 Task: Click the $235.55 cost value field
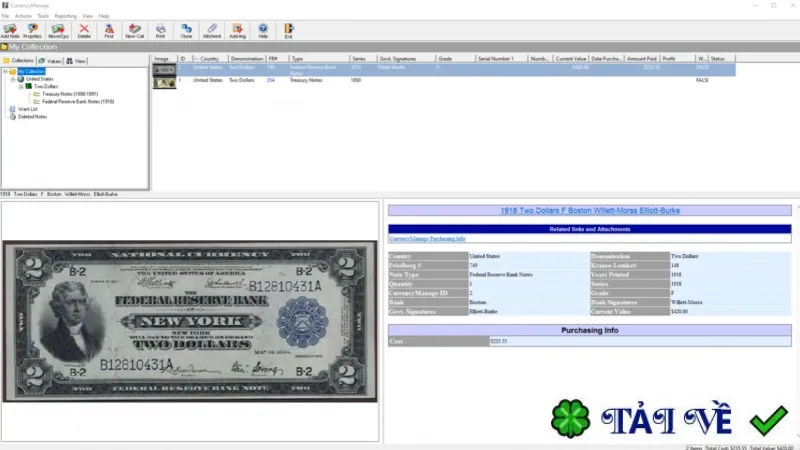coord(640,341)
